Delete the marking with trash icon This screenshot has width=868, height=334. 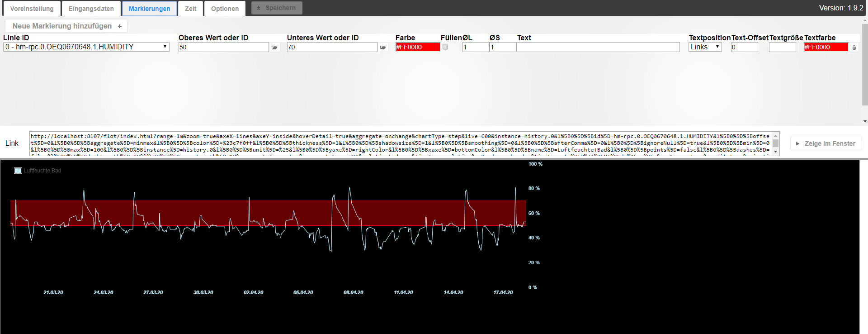pos(854,47)
